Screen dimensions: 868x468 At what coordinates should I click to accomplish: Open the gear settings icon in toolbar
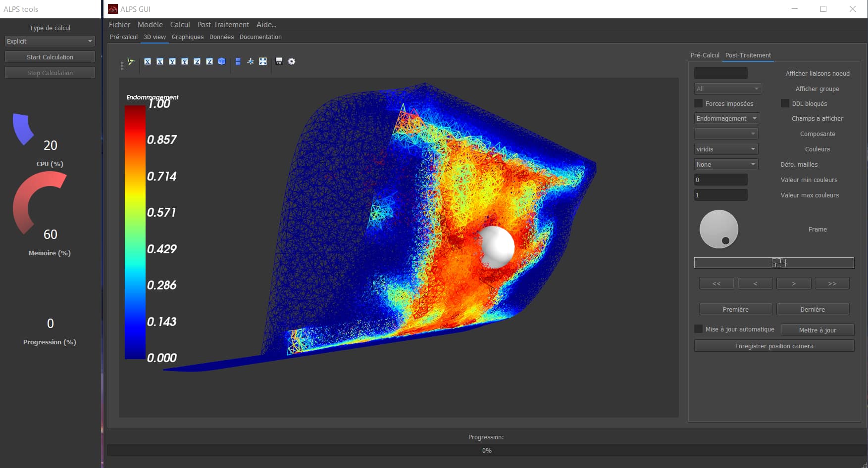tap(292, 61)
